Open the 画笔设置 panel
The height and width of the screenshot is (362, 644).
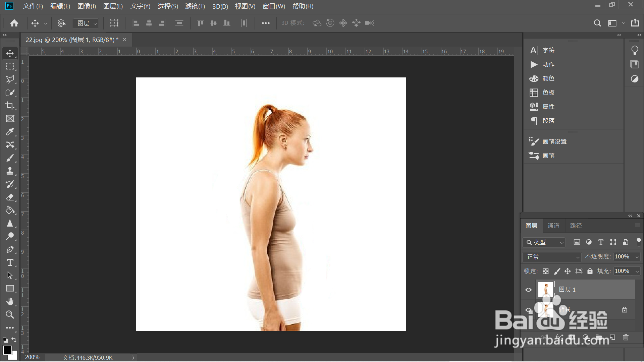coord(554,142)
